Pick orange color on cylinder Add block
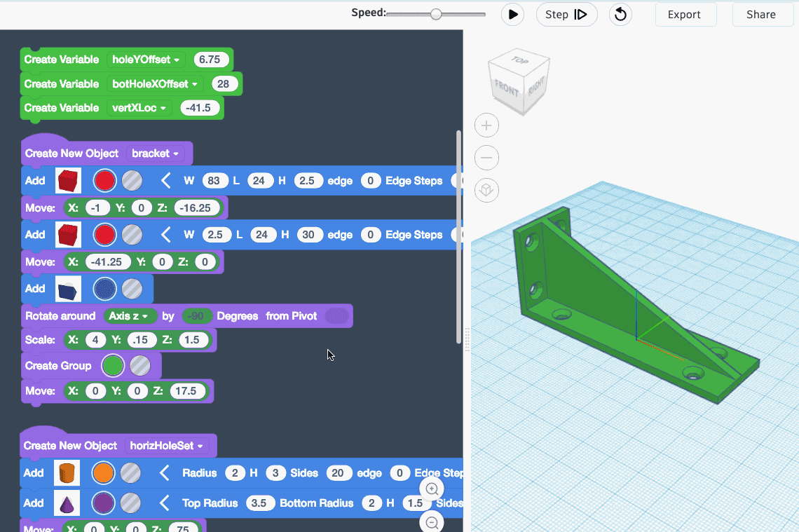This screenshot has height=532, width=799. click(104, 473)
